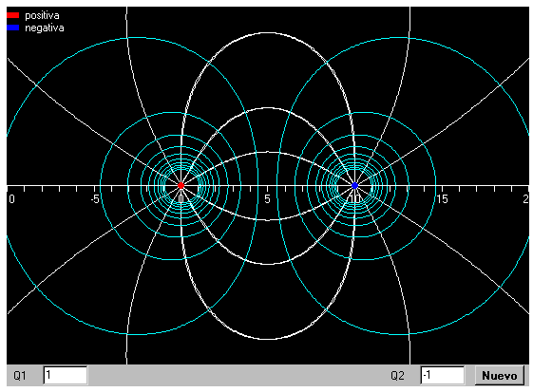Click the top of the outermost closed white field line
The height and width of the screenshot is (392, 533).
268,33
